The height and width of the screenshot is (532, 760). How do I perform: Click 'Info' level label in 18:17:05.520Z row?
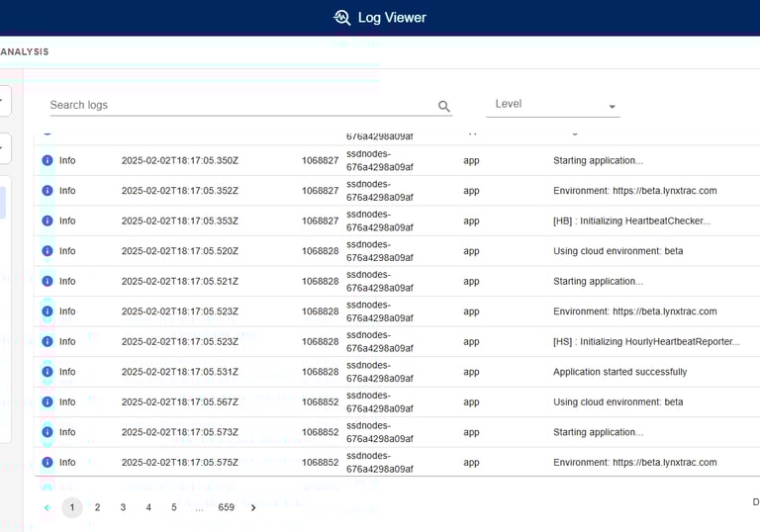(67, 251)
